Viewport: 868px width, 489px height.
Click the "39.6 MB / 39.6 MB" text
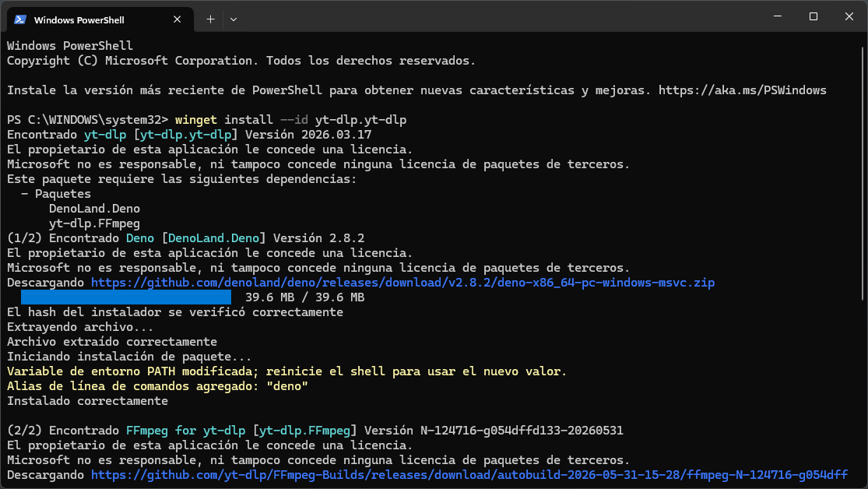[x=304, y=297]
